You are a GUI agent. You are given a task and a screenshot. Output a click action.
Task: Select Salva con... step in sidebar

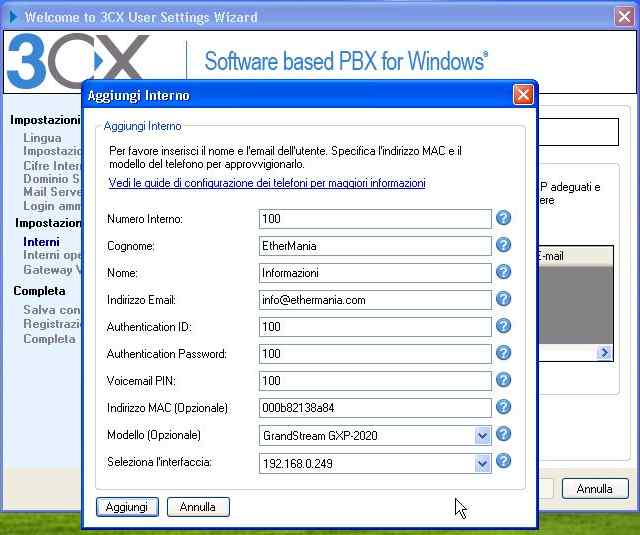52,310
